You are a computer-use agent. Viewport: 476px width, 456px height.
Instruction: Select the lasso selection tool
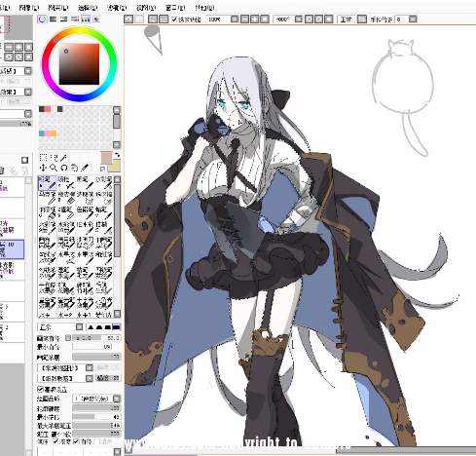click(54, 158)
